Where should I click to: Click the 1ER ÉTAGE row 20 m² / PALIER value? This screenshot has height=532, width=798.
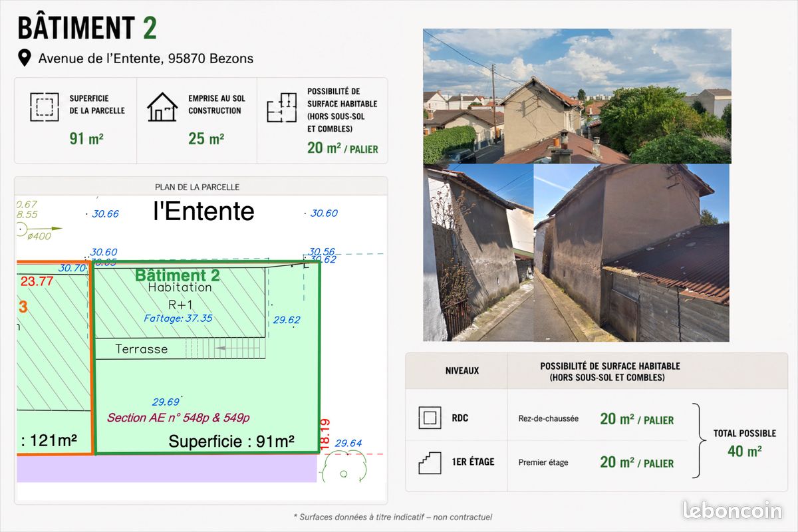click(x=637, y=462)
